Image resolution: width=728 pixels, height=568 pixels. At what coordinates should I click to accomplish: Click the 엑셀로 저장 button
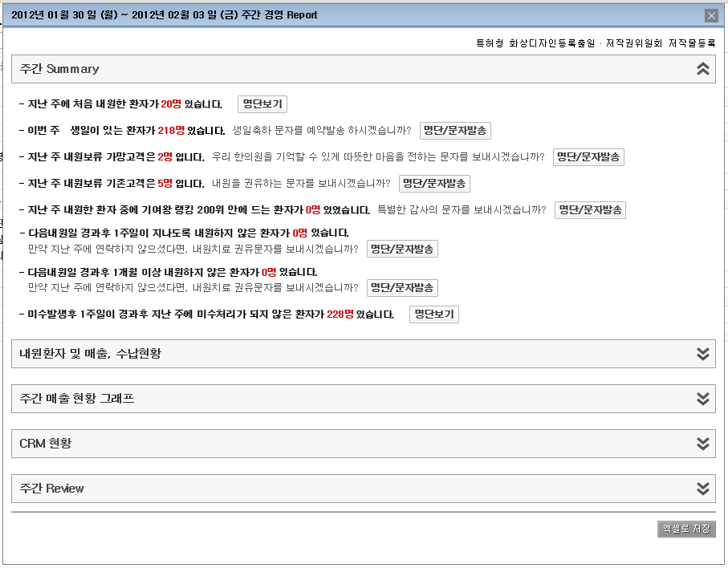[686, 529]
